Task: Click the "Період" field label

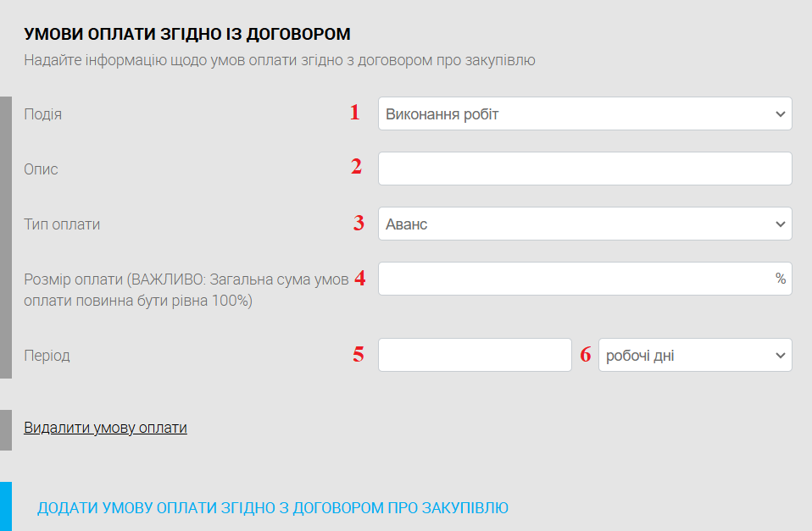Action: click(x=47, y=356)
